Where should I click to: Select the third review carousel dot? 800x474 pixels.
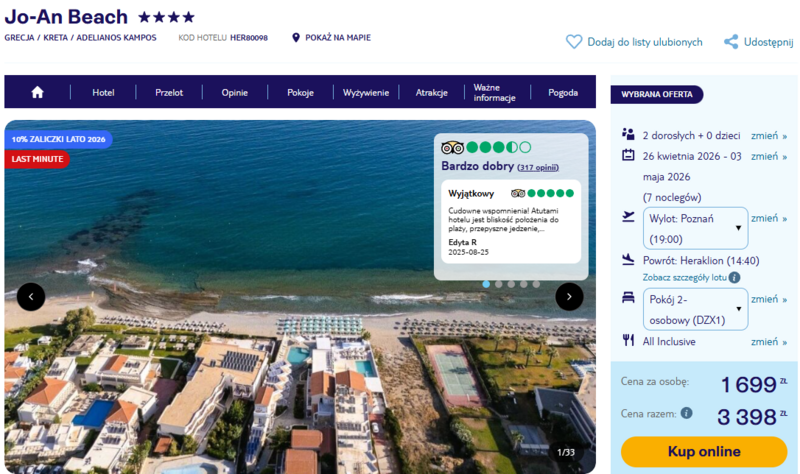511,284
